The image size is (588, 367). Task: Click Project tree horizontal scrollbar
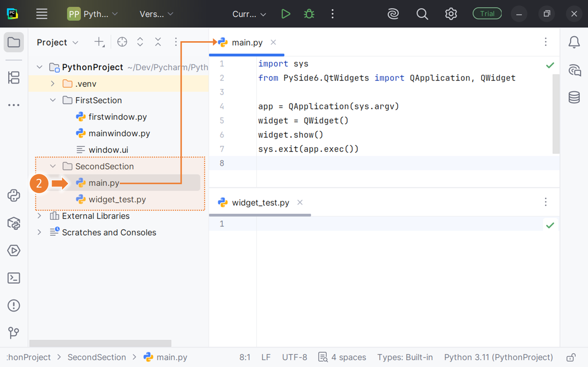pos(100,343)
